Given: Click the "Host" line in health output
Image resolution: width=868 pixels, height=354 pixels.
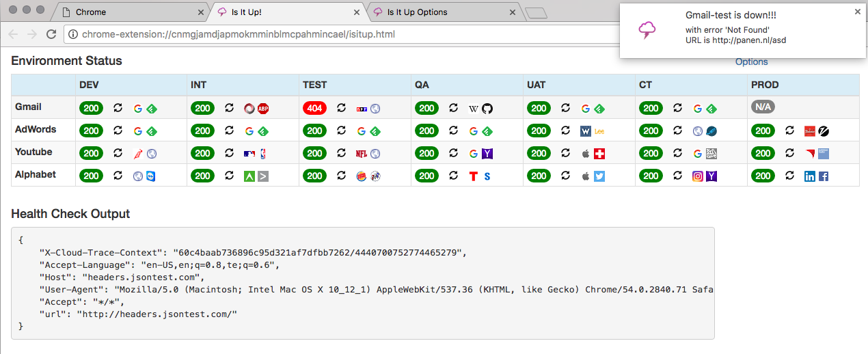Looking at the screenshot, I should [123, 277].
